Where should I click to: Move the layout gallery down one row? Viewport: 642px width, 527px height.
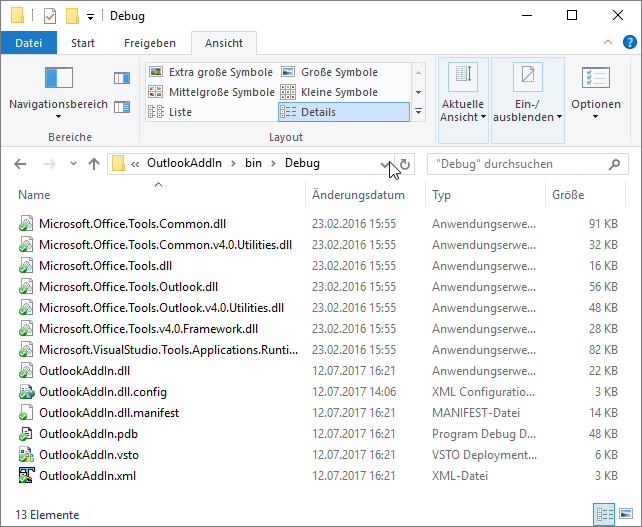[x=418, y=92]
